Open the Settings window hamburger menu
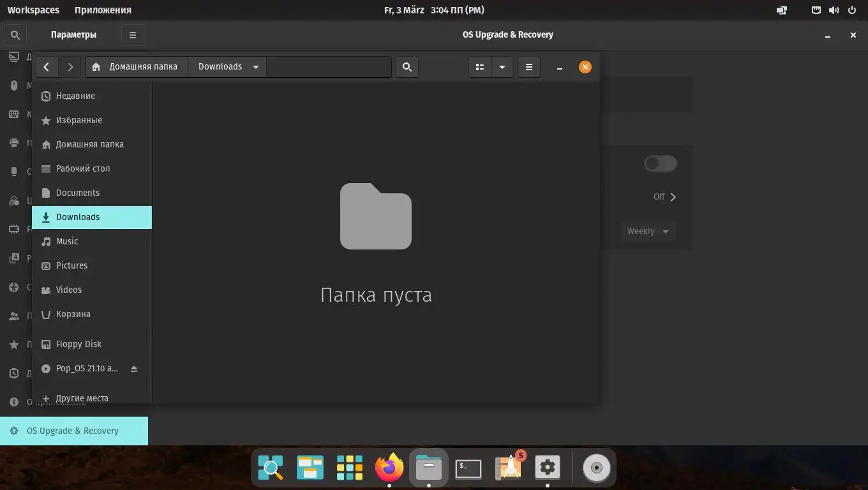868x490 pixels. coord(133,35)
